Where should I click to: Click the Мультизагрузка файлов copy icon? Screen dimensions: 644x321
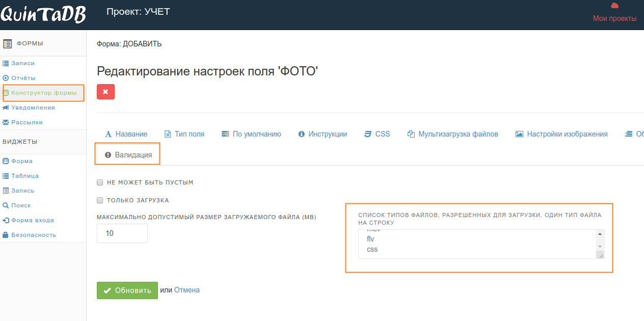click(411, 134)
